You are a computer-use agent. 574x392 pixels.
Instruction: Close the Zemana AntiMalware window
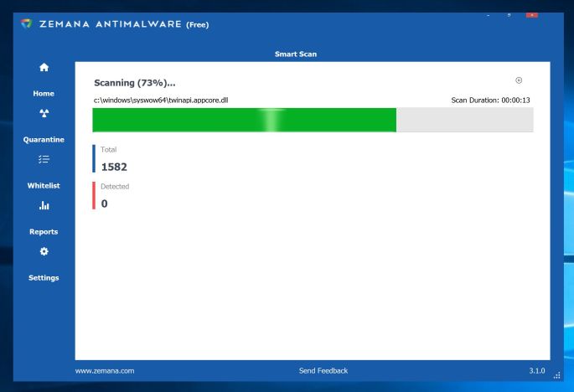point(531,15)
